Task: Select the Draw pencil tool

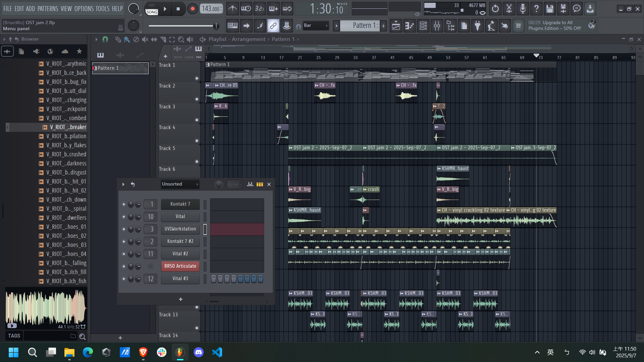Action: pyautogui.click(x=118, y=39)
